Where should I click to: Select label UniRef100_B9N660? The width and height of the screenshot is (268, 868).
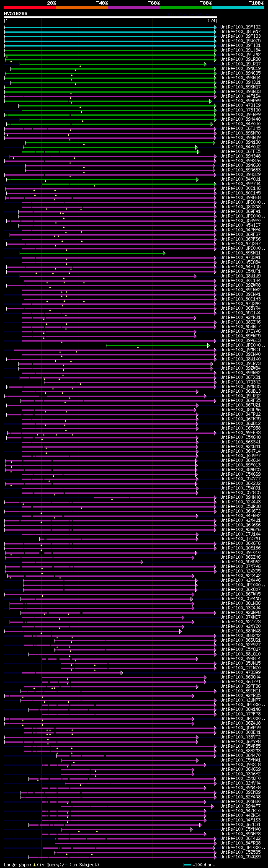(240, 166)
